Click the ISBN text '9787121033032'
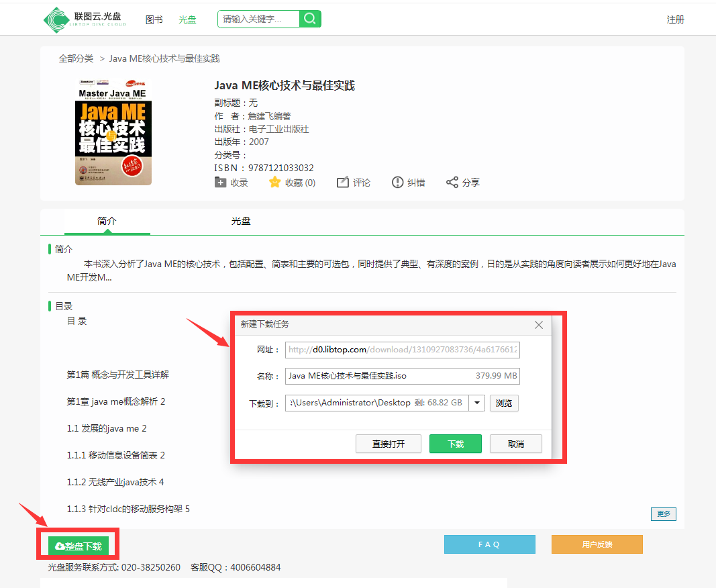The width and height of the screenshot is (716, 588). pyautogui.click(x=280, y=168)
